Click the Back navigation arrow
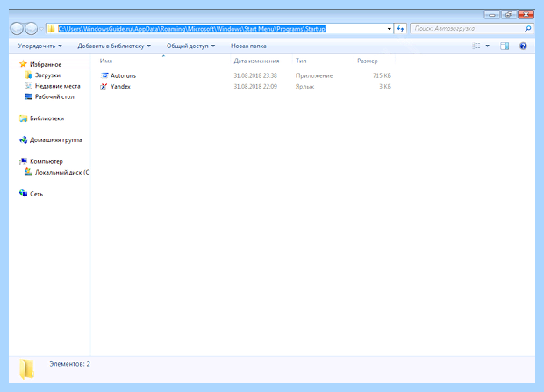The height and width of the screenshot is (392, 544). [17, 28]
